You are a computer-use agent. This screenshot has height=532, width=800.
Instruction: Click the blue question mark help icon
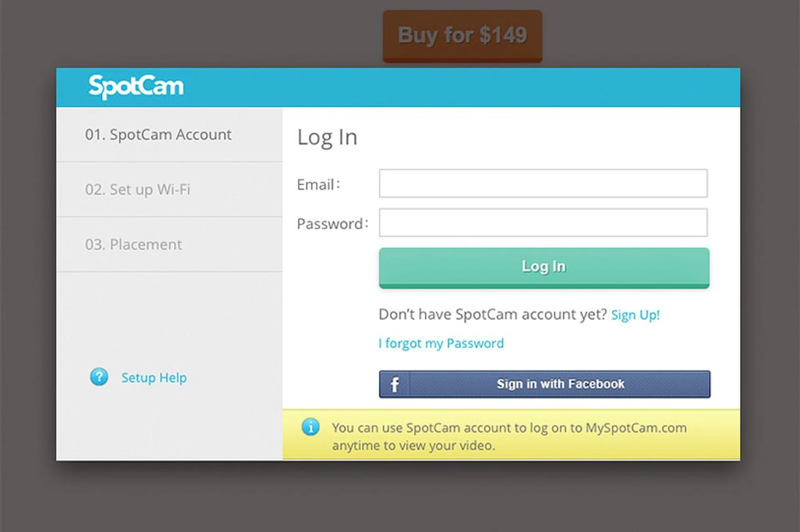99,377
